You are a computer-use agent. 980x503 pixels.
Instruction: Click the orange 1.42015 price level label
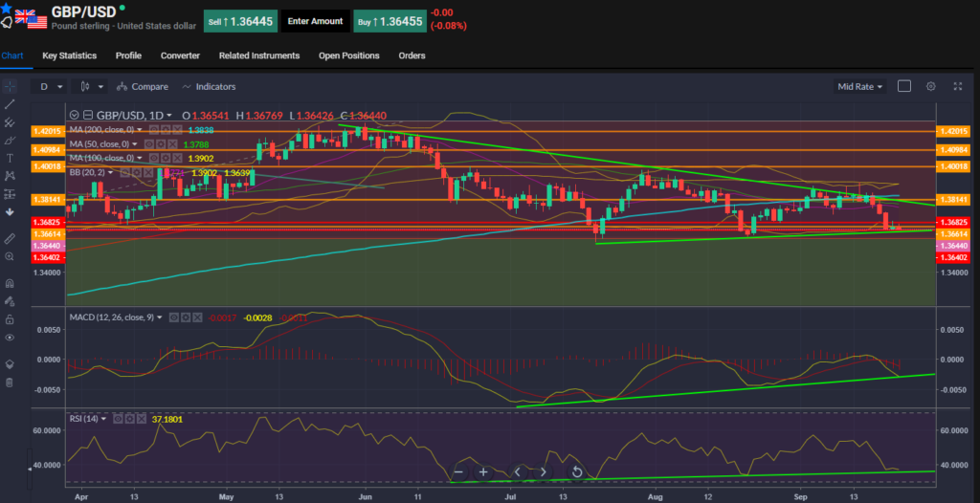(46, 131)
